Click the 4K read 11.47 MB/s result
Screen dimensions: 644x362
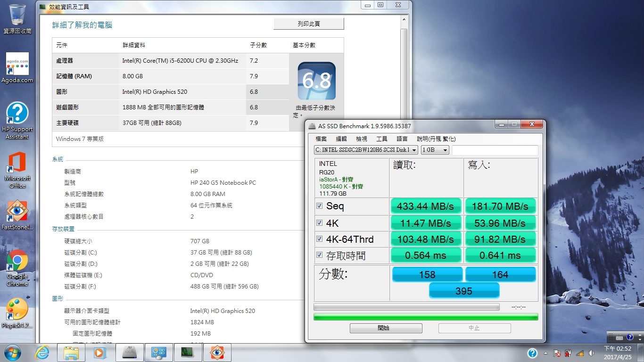[425, 223]
